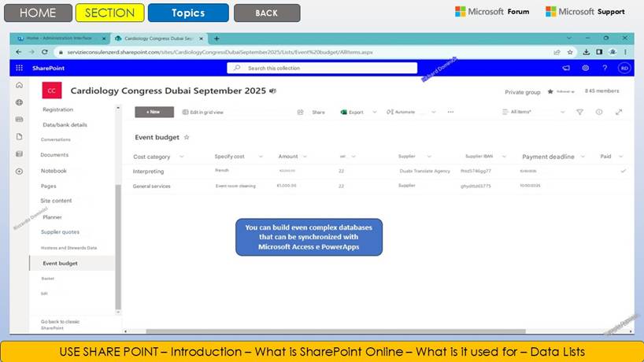Open Registration in site navigation
644x362 pixels.
pos(58,109)
